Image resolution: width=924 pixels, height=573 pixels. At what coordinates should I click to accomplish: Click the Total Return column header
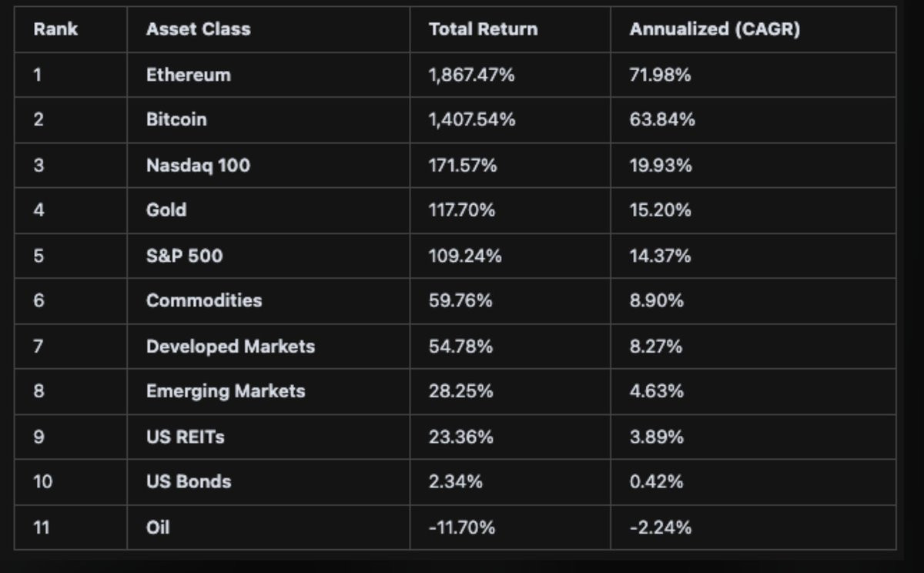(x=483, y=29)
